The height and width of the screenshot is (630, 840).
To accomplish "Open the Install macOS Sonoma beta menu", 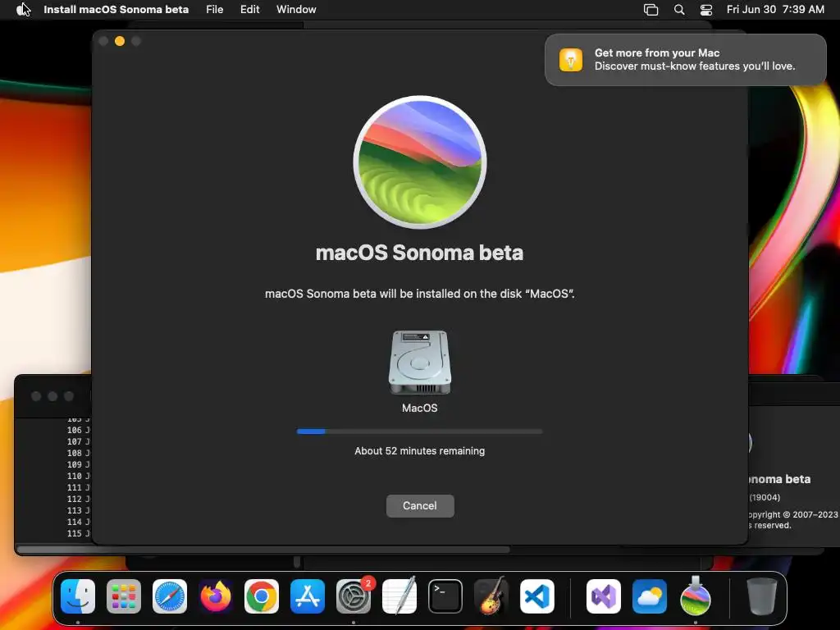I will (116, 9).
